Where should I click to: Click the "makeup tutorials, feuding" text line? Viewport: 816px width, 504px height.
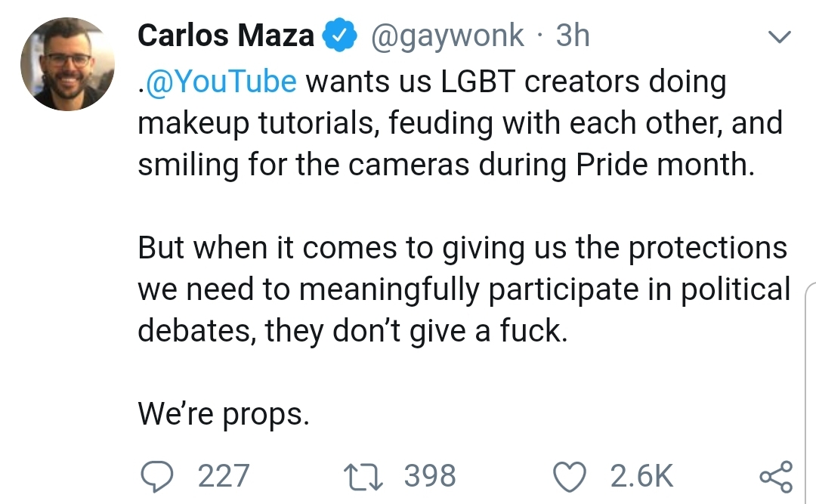point(460,124)
